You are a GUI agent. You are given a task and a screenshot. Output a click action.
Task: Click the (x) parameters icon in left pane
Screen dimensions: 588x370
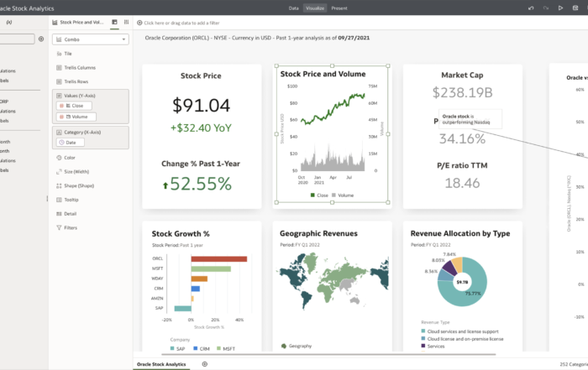pyautogui.click(x=9, y=22)
